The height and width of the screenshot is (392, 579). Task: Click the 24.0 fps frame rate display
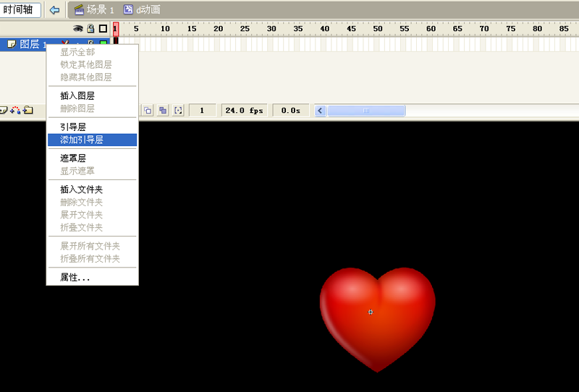point(244,111)
